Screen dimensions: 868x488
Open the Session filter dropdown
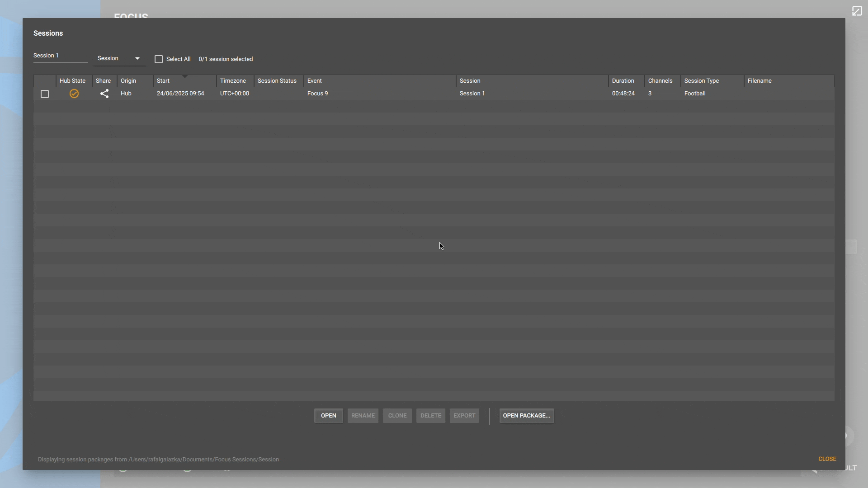click(x=119, y=58)
